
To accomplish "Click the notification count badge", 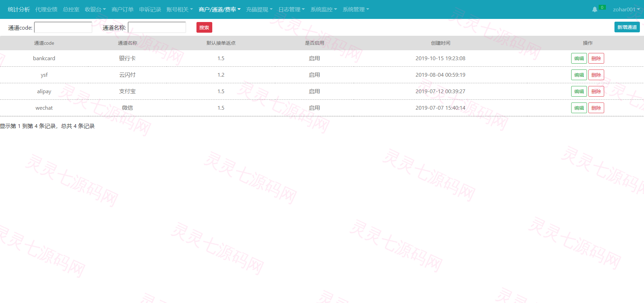I will coord(602,7).
